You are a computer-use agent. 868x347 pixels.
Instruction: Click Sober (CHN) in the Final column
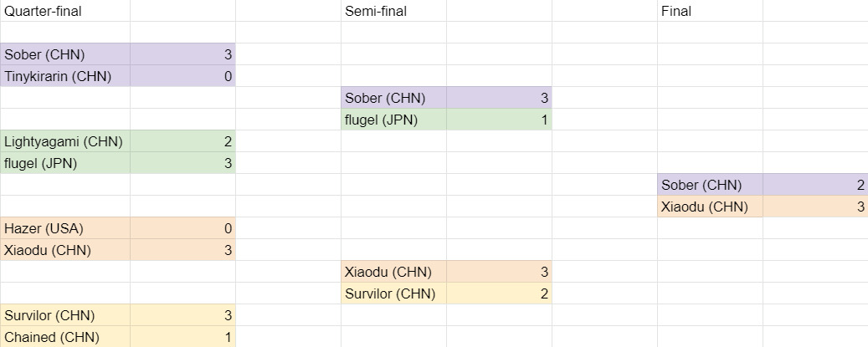click(701, 185)
